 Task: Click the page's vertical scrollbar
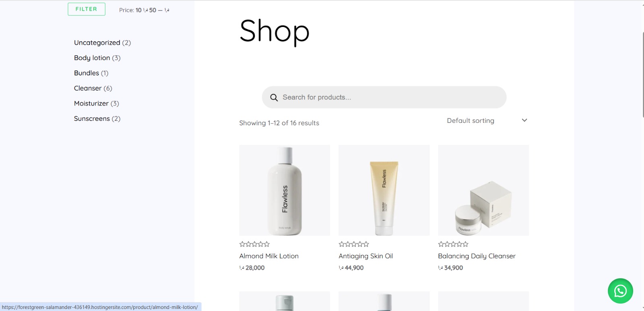642,68
